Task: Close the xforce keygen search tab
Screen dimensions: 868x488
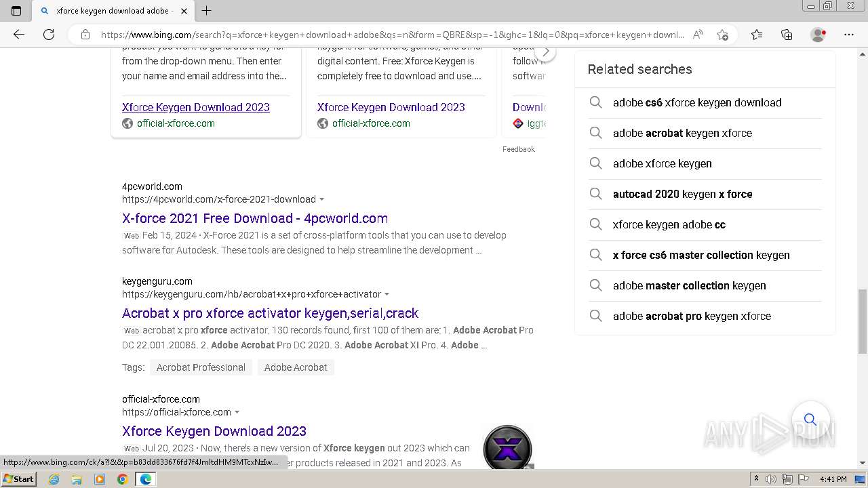Action: click(184, 11)
